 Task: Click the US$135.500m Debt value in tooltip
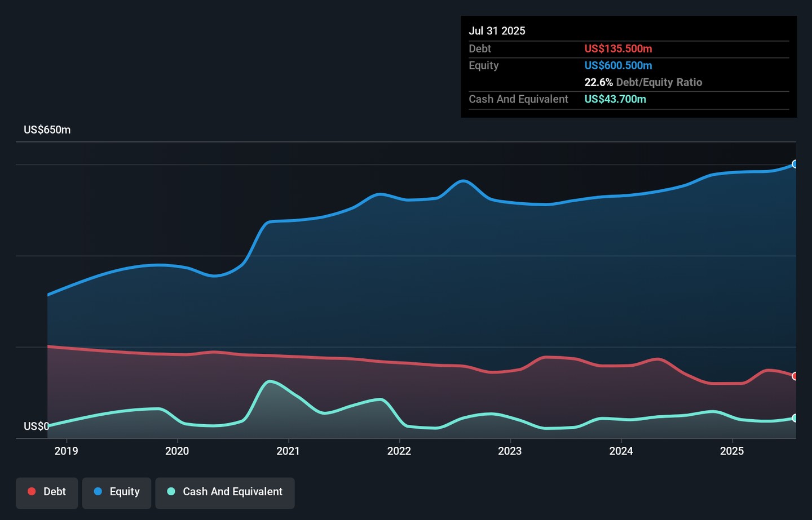618,49
